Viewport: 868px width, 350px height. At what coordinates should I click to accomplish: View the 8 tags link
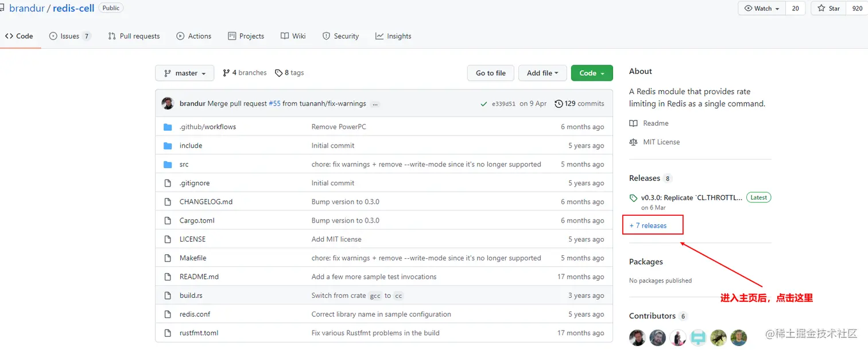(x=289, y=73)
